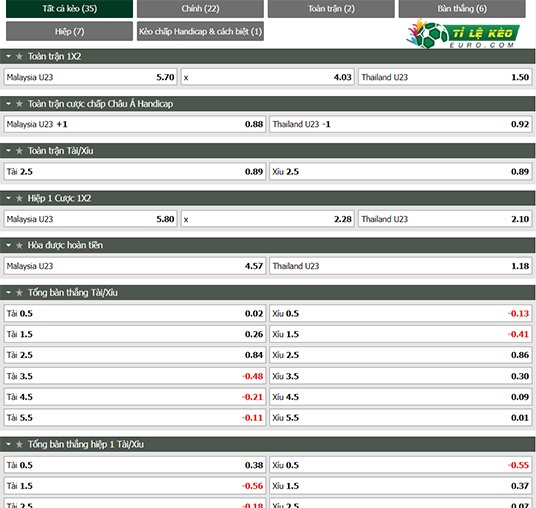This screenshot has width=536, height=508.
Task: Pick Thailand U23 at 1.50 odds
Action: pyautogui.click(x=445, y=77)
